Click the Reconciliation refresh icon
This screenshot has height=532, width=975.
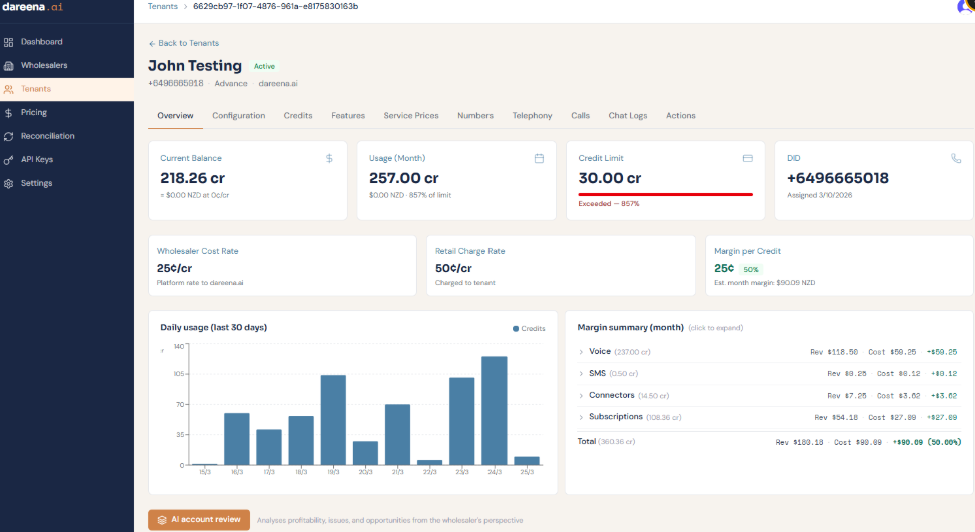(9, 136)
